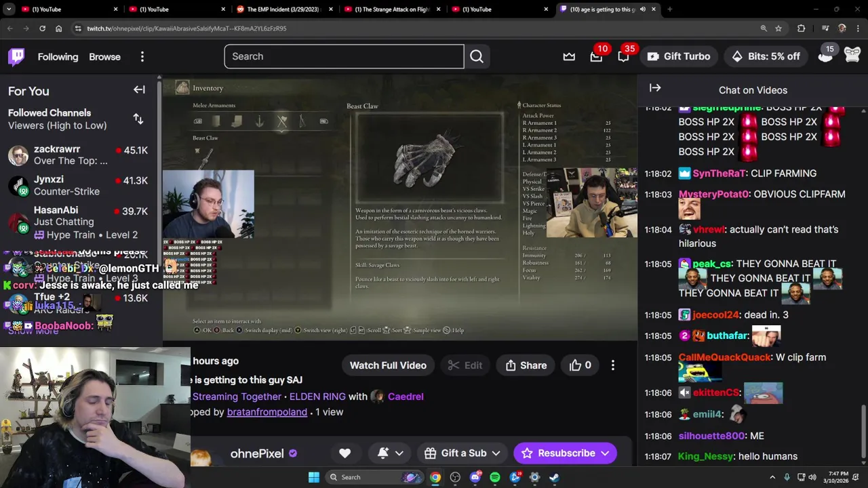Screen dimensions: 868x488
Task: Reload the browser page
Action: [42, 28]
